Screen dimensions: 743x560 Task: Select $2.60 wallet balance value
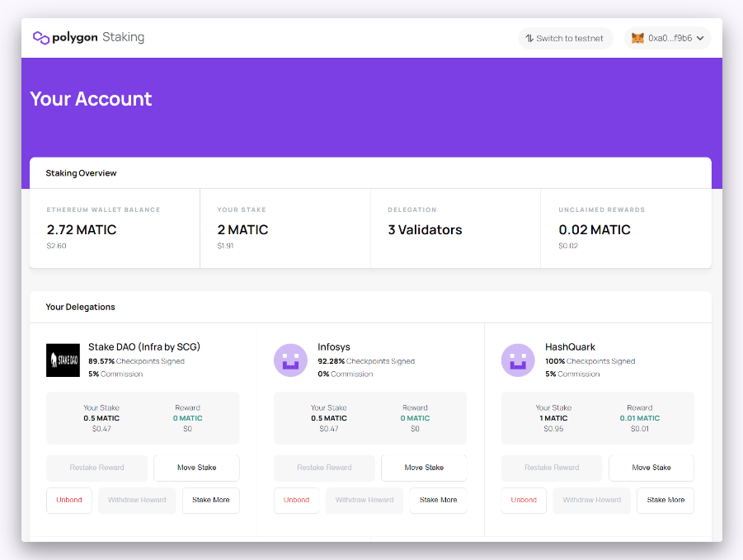point(56,246)
